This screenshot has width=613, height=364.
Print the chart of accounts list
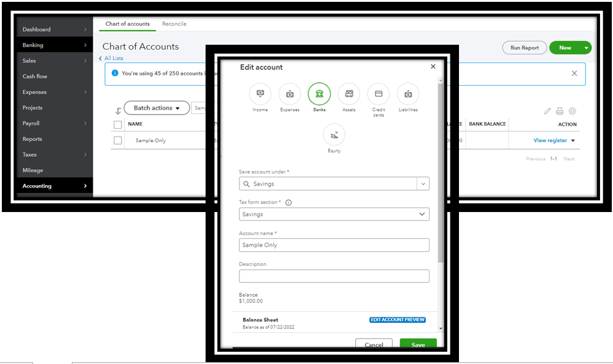coord(560,112)
